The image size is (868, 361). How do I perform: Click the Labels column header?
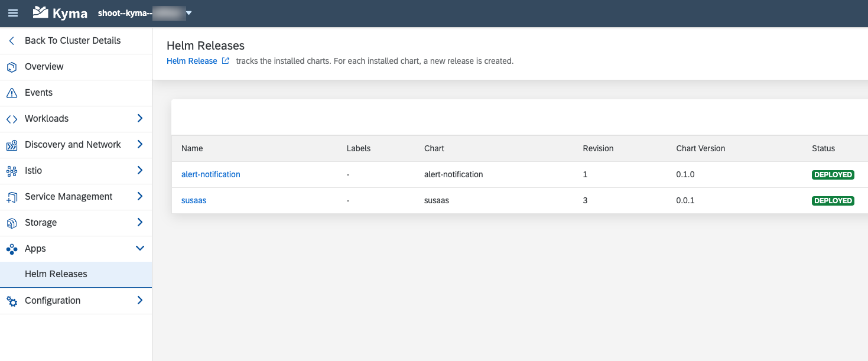[x=359, y=148]
